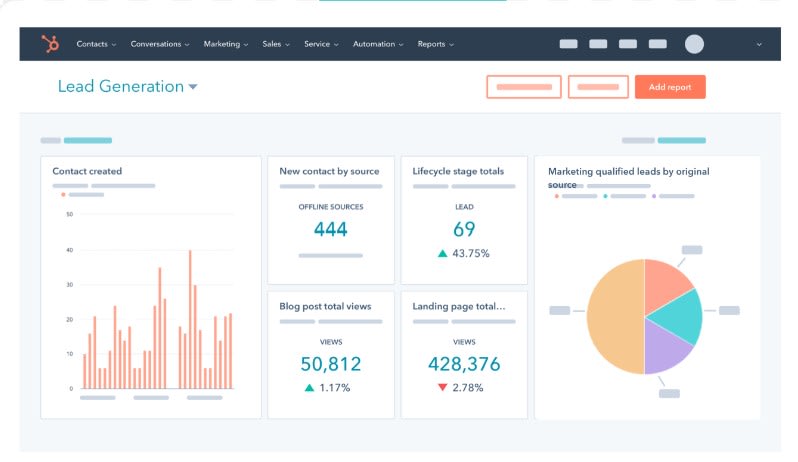Click the teal legend dot in pie chart legend

coord(605,196)
